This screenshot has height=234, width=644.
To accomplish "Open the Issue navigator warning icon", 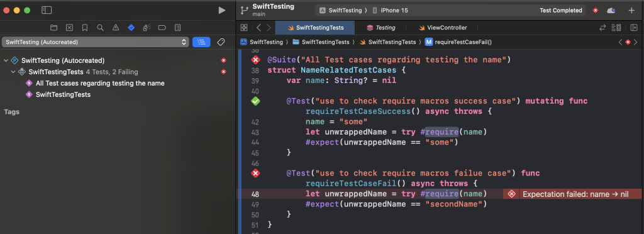I will (x=116, y=28).
